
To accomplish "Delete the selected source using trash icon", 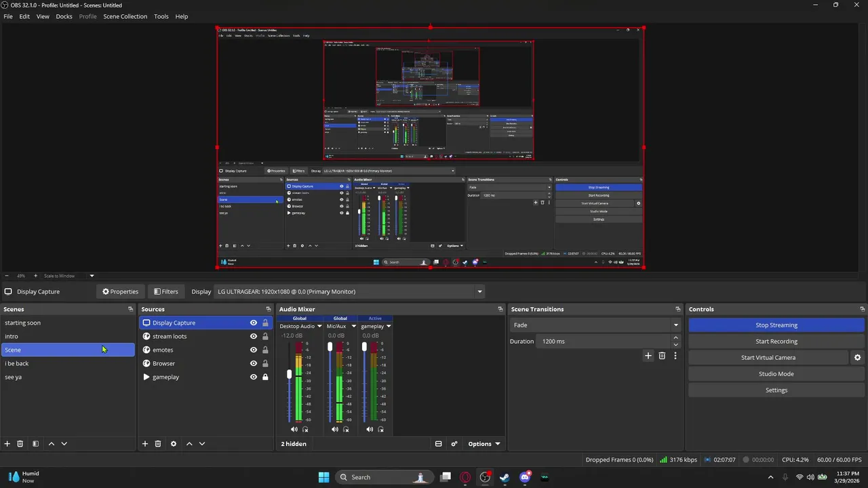I will 158,444.
